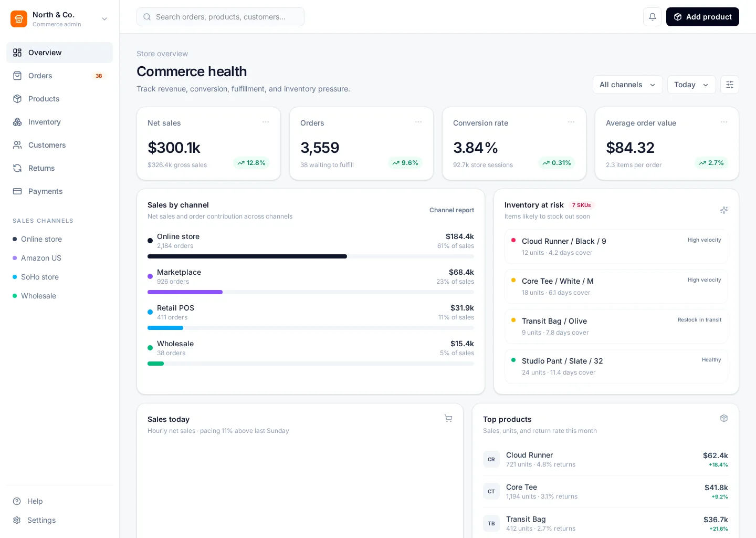The height and width of the screenshot is (538, 756).
Task: Open the Today date range dropdown
Action: 691,85
